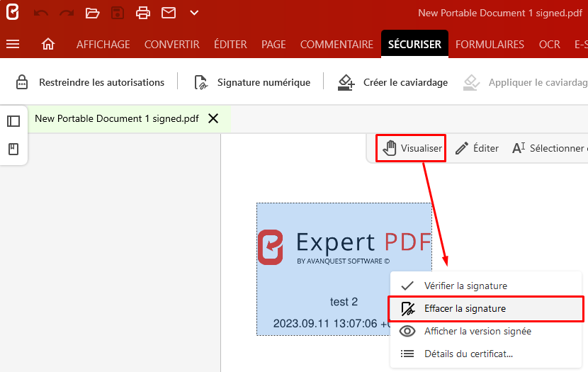The image size is (588, 372).
Task: Click Restreindre les autorisations label
Action: point(101,82)
